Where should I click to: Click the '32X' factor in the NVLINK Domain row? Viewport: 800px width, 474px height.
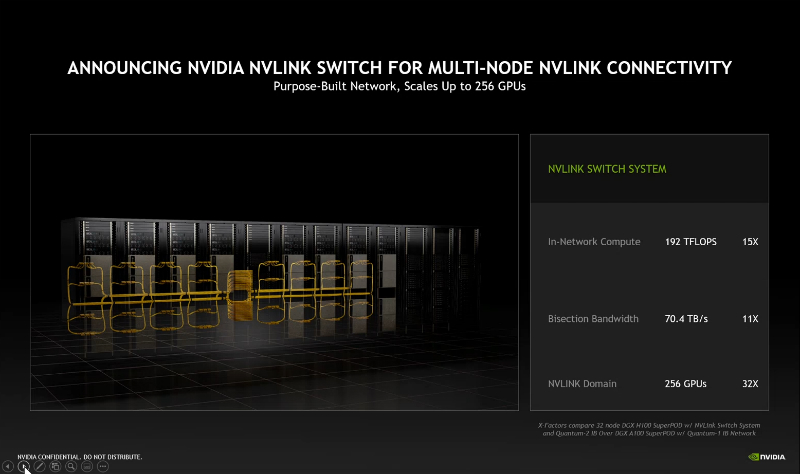[750, 384]
